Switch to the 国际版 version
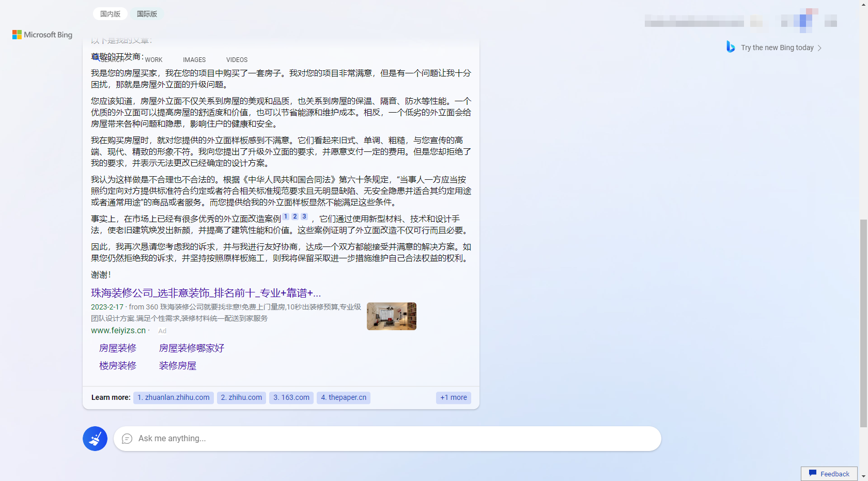The height and width of the screenshot is (481, 868). [147, 13]
